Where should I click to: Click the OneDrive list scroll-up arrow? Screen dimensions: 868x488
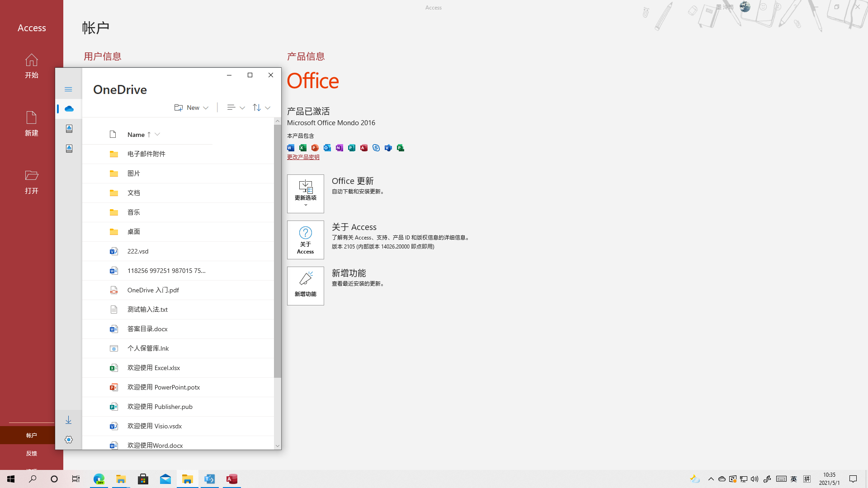(x=278, y=121)
